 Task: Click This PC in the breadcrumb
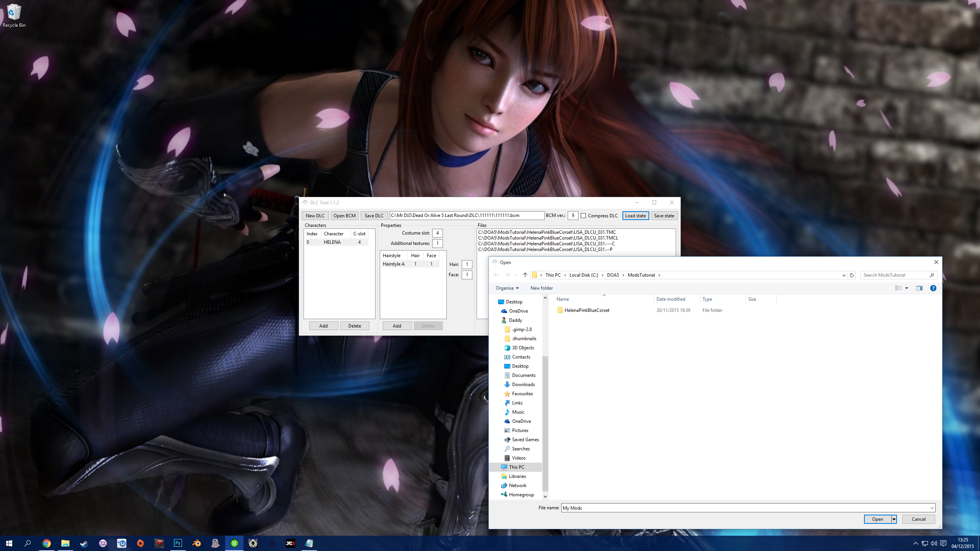point(553,275)
